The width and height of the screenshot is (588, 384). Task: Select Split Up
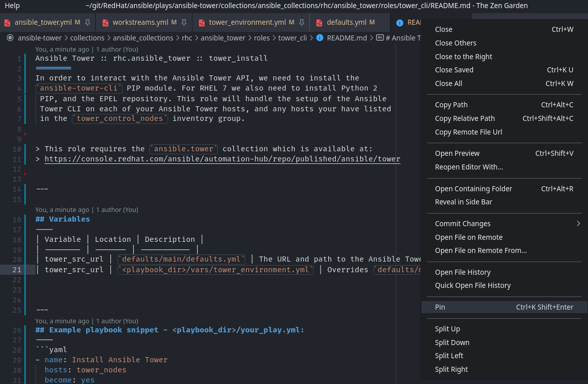[x=504, y=329]
